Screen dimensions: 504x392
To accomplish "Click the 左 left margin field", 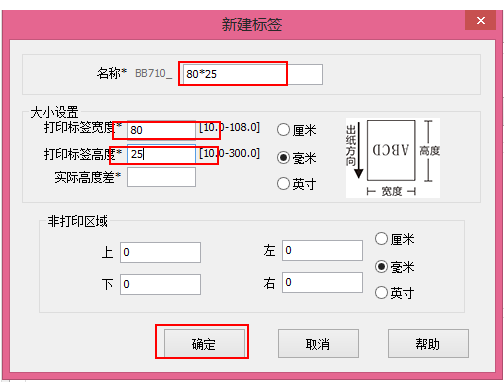I will [x=322, y=250].
